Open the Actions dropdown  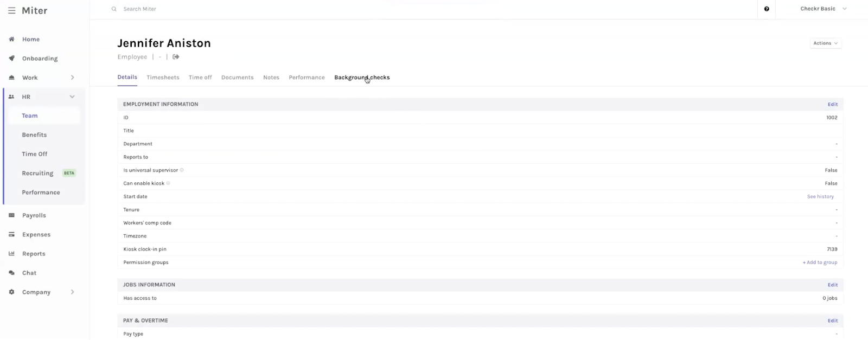[x=826, y=43]
